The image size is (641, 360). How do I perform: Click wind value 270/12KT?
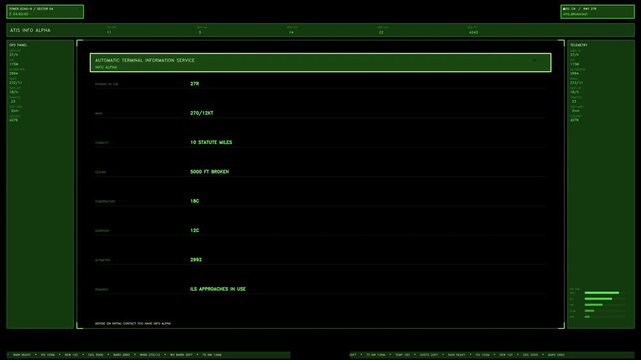click(202, 113)
